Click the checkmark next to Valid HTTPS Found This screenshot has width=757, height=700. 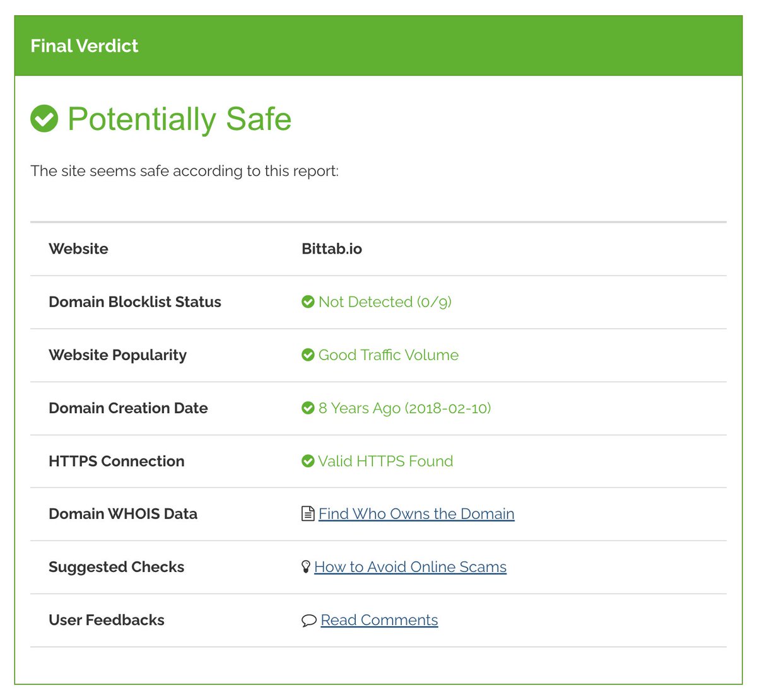(308, 461)
